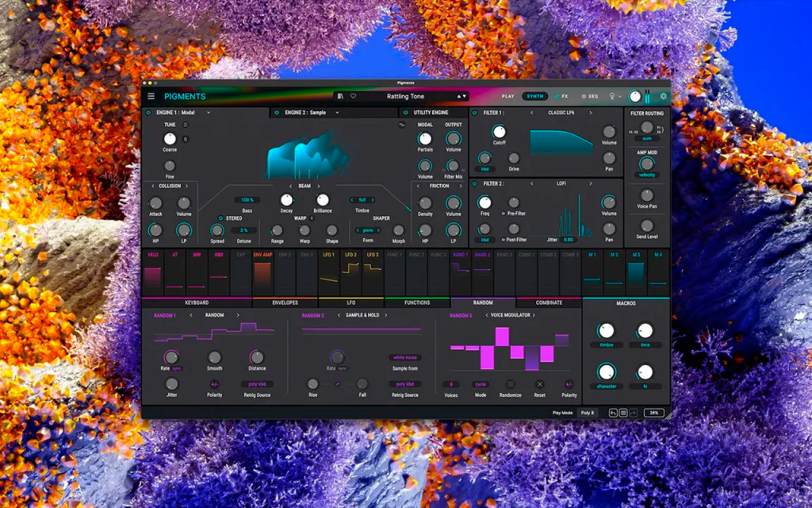Screen dimensions: 812x508
Task: Click the Coarse tune knob
Action: point(170,138)
